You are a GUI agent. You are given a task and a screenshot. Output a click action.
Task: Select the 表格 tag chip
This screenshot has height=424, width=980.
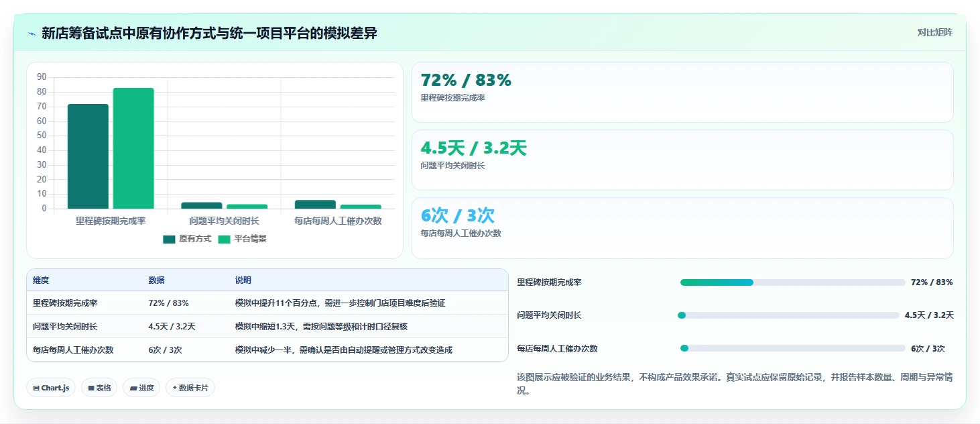[99, 388]
